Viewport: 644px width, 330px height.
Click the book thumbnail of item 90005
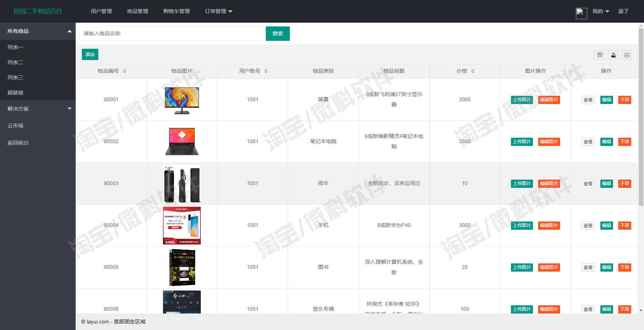pyautogui.click(x=182, y=268)
